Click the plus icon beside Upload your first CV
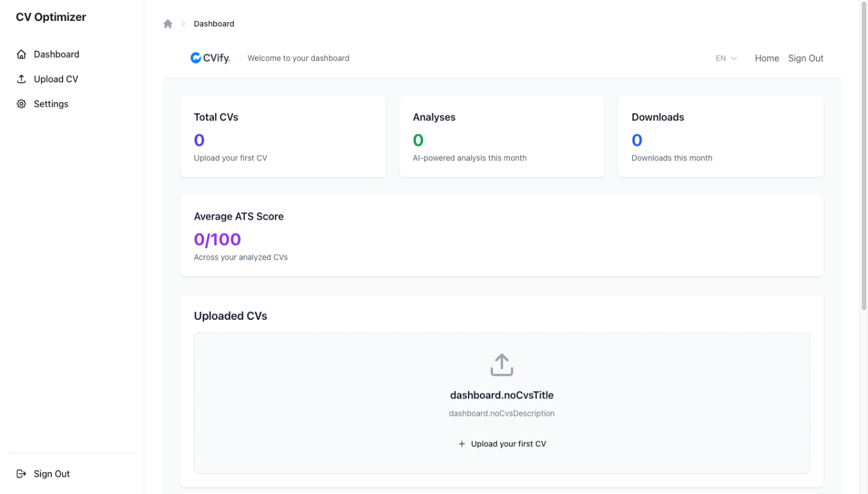 click(461, 444)
